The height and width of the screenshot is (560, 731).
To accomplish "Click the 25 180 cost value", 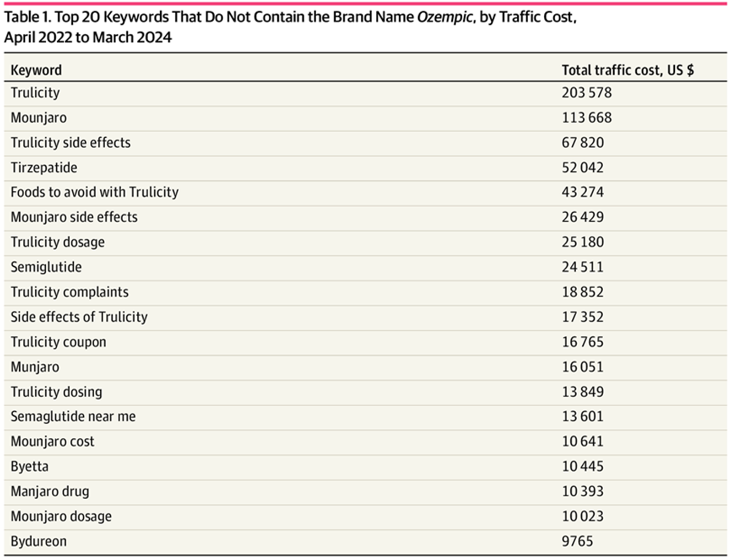I will [582, 242].
